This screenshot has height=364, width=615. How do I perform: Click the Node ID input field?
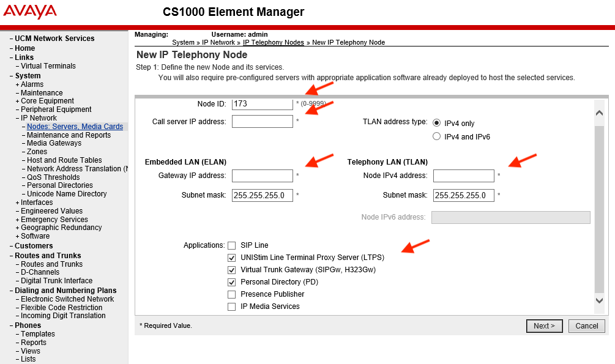pyautogui.click(x=263, y=103)
